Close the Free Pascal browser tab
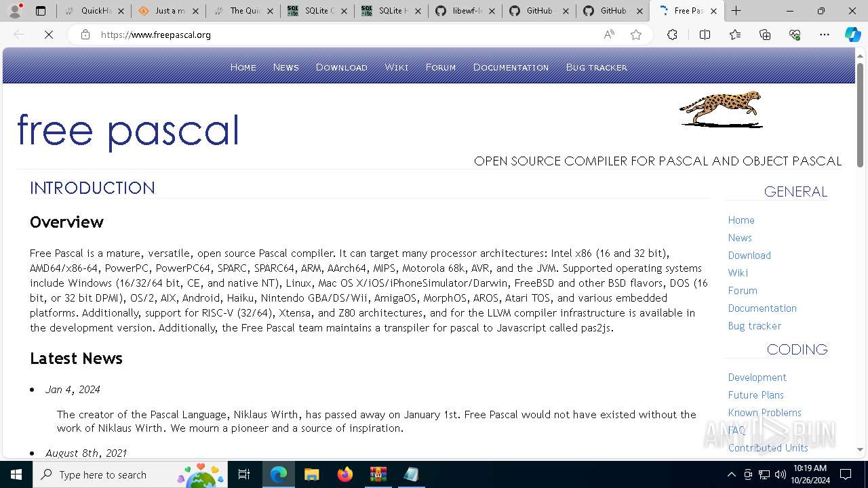This screenshot has height=488, width=868. pos(713,11)
